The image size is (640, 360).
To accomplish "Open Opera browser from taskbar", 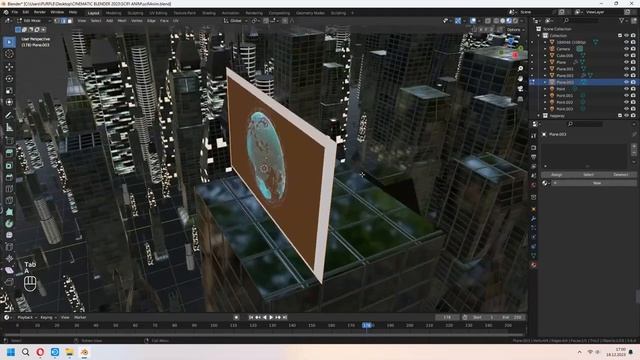I will pos(40,352).
